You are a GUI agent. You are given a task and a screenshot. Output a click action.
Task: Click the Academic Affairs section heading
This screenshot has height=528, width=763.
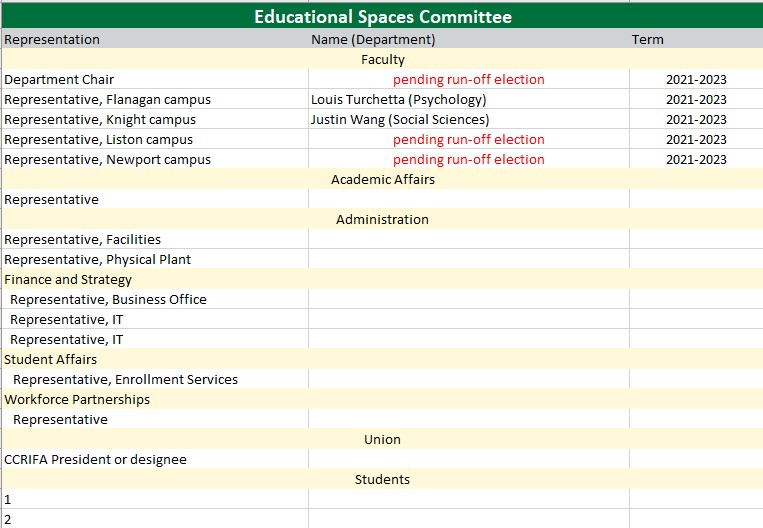pos(382,180)
